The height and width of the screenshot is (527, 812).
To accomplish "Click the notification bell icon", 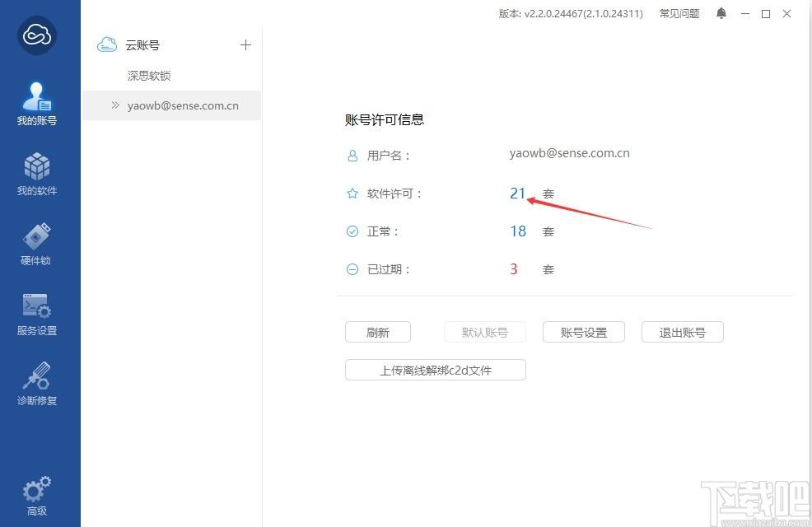I will (721, 13).
